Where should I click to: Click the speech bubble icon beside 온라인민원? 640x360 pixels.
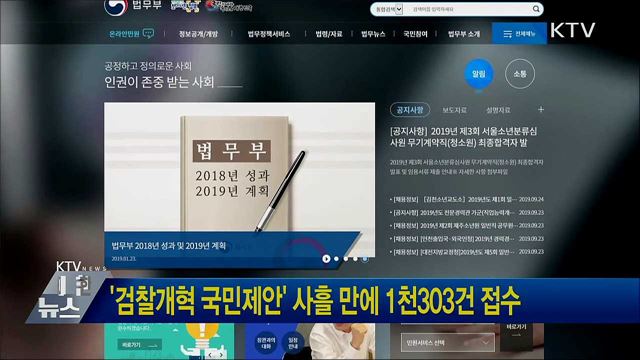click(148, 33)
